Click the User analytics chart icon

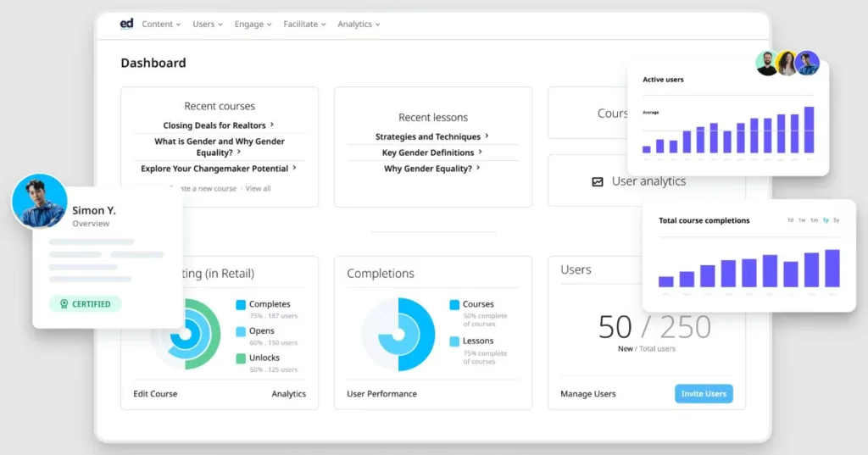coord(598,181)
